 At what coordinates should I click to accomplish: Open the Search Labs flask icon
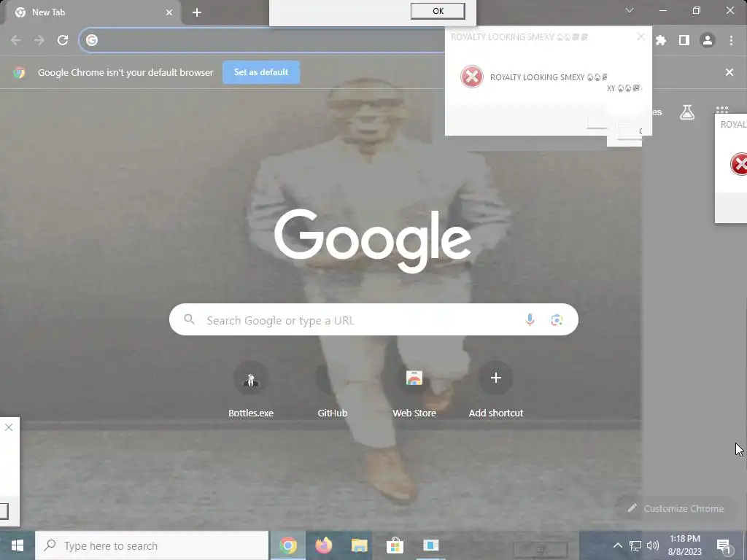click(x=687, y=112)
